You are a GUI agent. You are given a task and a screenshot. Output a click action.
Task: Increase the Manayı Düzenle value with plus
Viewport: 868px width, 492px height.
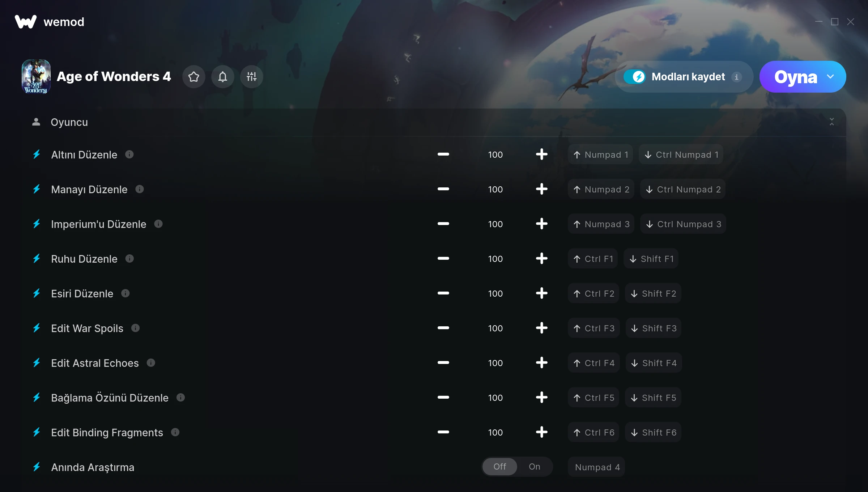click(542, 189)
